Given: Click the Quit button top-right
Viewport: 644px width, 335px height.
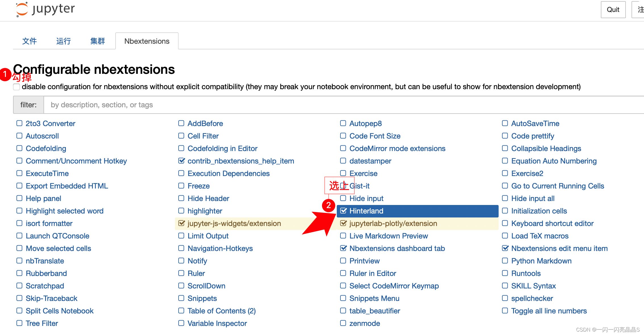Looking at the screenshot, I should [612, 10].
